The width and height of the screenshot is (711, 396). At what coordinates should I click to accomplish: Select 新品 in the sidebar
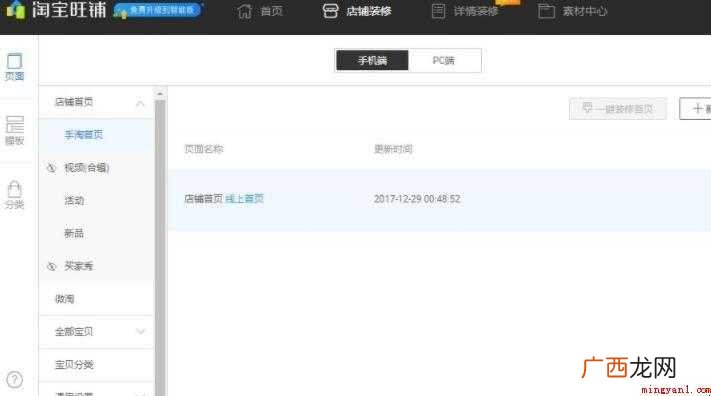click(x=74, y=233)
